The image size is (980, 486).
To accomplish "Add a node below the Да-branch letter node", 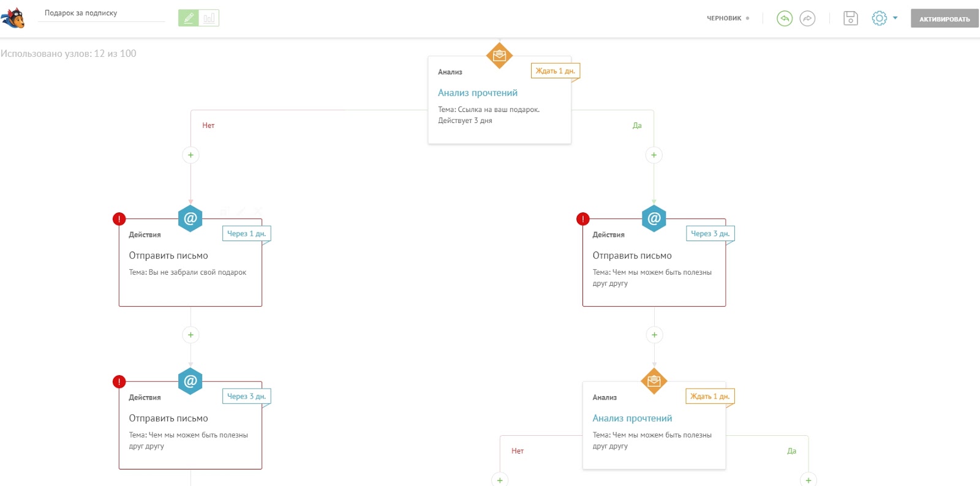I will tap(654, 335).
